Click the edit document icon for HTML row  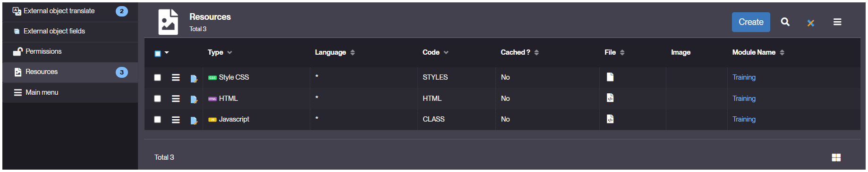pyautogui.click(x=194, y=99)
